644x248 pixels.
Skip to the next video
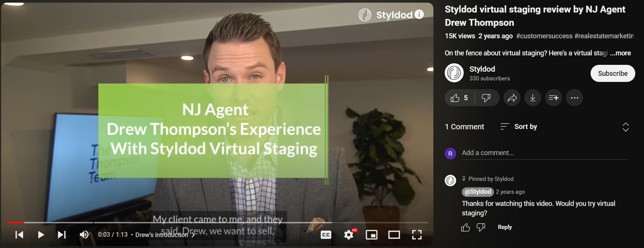click(61, 235)
